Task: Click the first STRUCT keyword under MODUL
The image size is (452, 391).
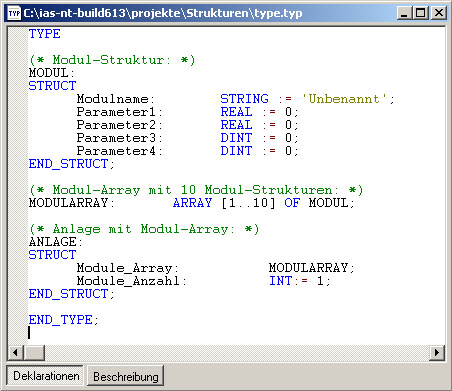Action: pos(52,86)
